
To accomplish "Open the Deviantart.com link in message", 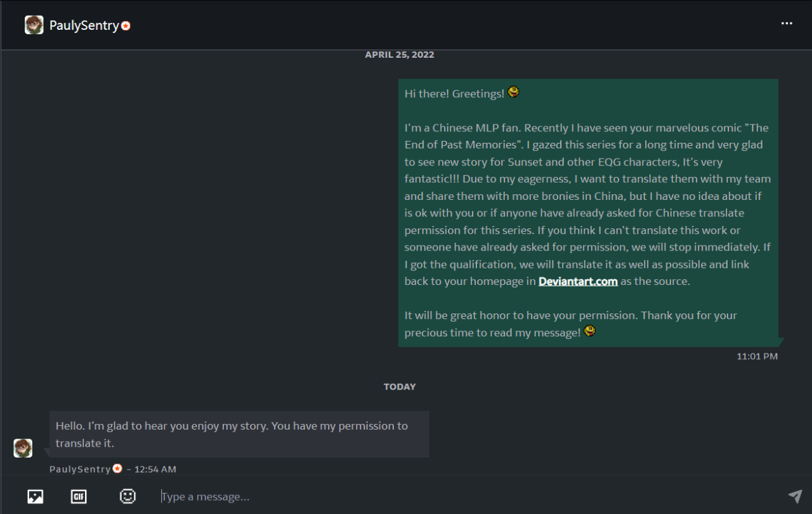I will [x=578, y=281].
